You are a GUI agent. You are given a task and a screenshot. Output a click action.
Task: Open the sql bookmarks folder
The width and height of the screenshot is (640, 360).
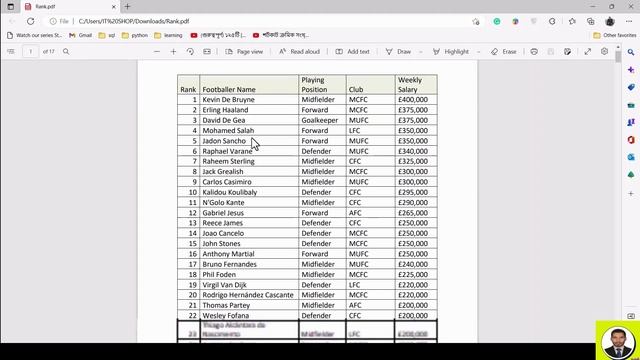(107, 36)
